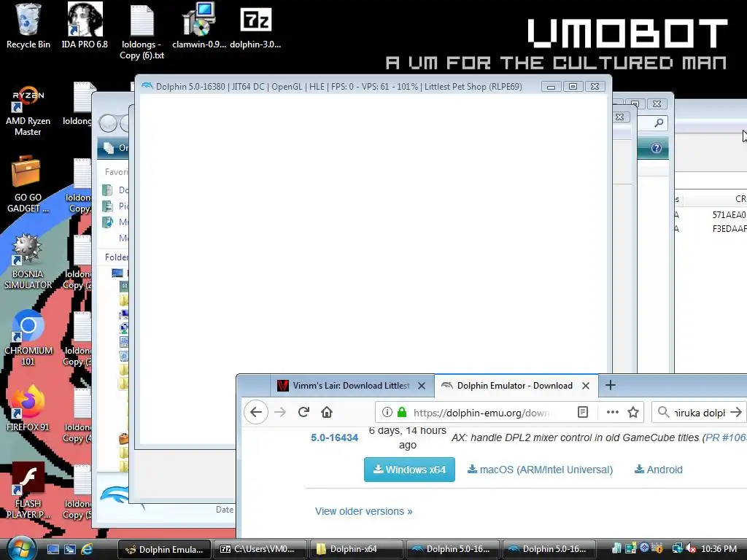This screenshot has width=747, height=560.
Task: Click taskbar clock showing 10:36 PM
Action: [719, 548]
